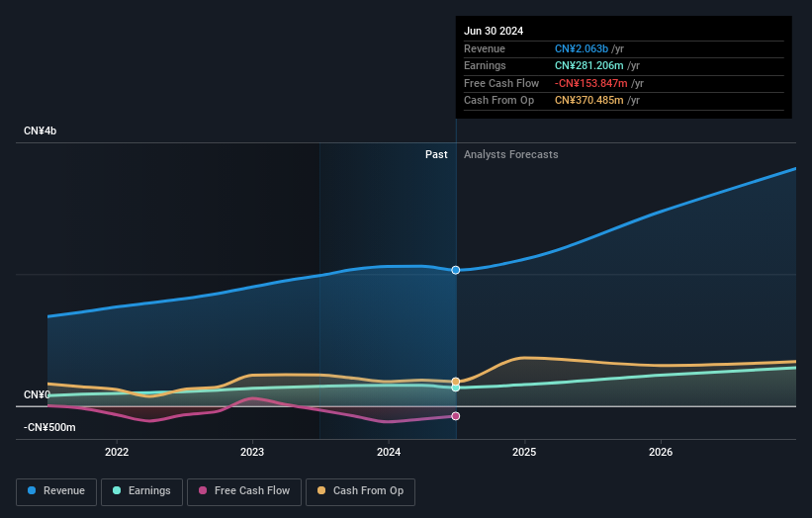This screenshot has width=812, height=518.
Task: Toggle the Earnings legend button
Action: tap(141, 491)
